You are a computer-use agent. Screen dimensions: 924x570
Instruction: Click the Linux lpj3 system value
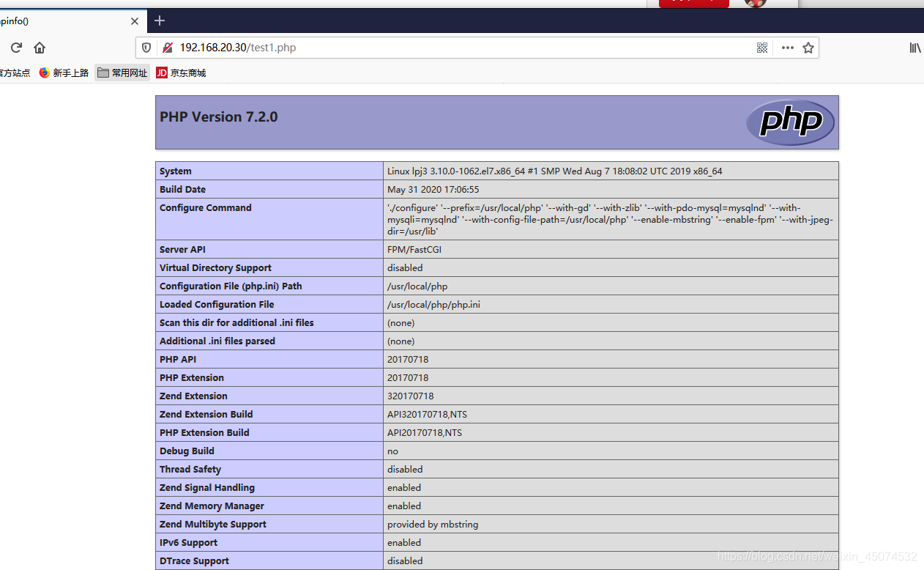[x=555, y=171]
